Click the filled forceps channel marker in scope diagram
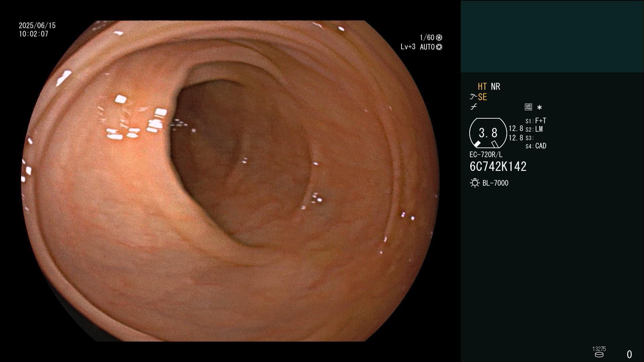This screenshot has width=644, height=362. pyautogui.click(x=477, y=144)
